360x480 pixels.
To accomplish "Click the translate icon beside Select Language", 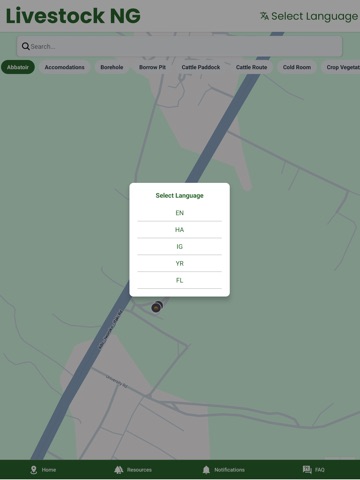I will pyautogui.click(x=264, y=16).
